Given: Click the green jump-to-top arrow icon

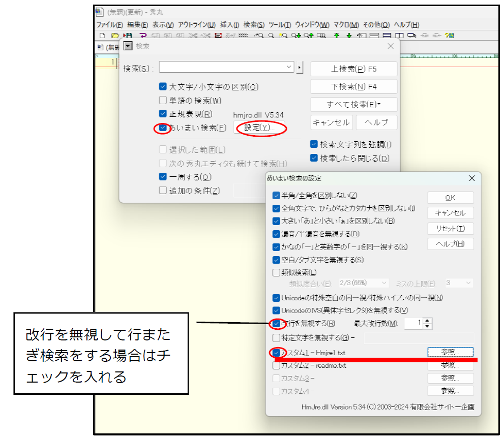Looking at the screenshot, I should tap(336, 36).
